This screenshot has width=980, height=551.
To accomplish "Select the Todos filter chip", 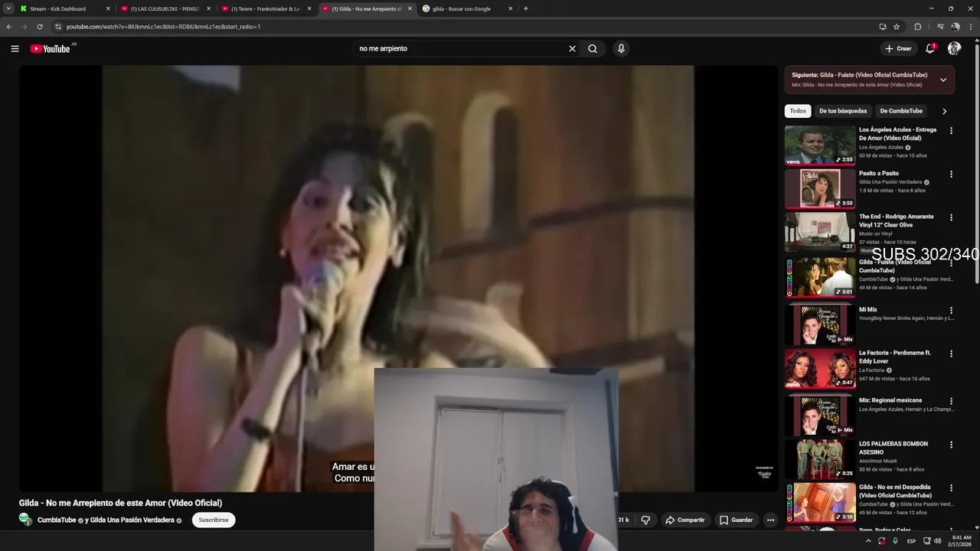I will click(x=798, y=111).
